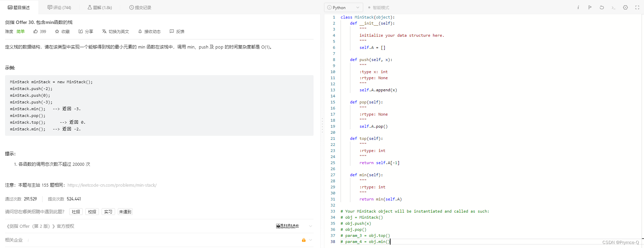This screenshot has height=248, width=644.
Task: Open editor settings gear icon
Action: point(625,7)
